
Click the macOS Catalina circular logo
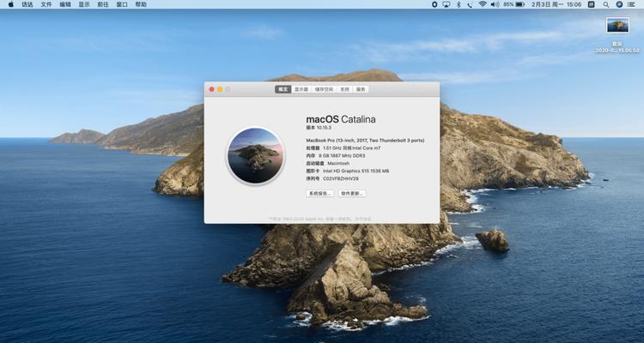[256, 155]
